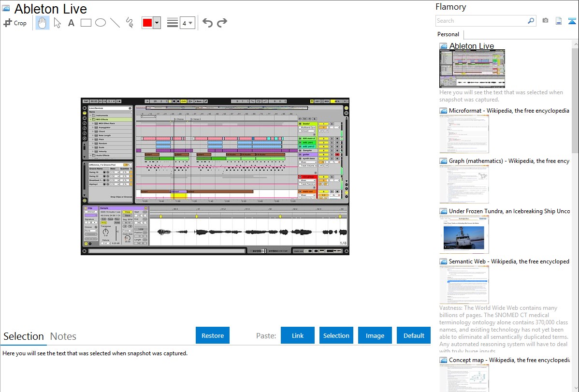Open the annotation color dropdown arrow

click(x=157, y=23)
